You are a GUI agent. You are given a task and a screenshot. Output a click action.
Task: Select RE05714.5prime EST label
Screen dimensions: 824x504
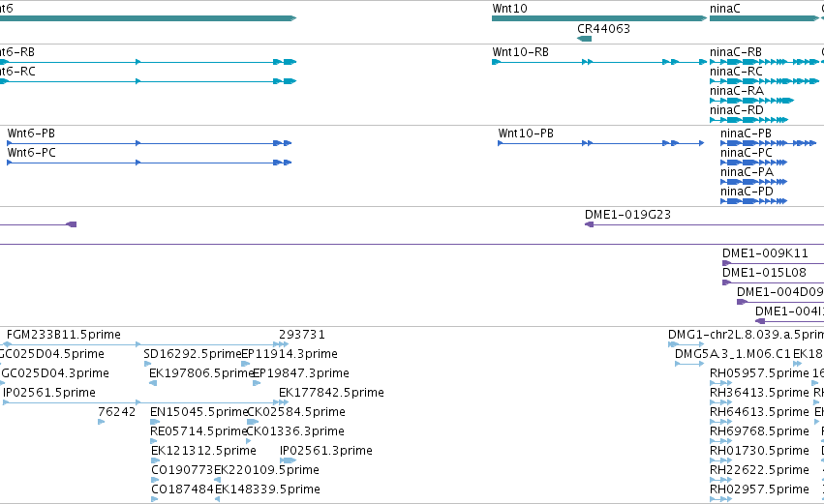click(198, 432)
